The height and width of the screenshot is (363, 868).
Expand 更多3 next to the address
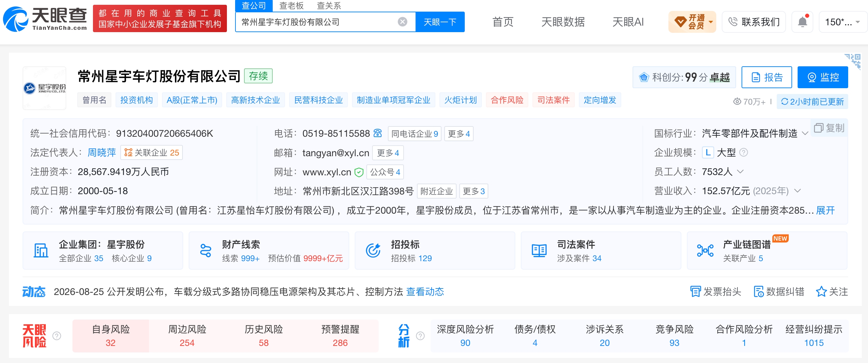click(x=474, y=191)
